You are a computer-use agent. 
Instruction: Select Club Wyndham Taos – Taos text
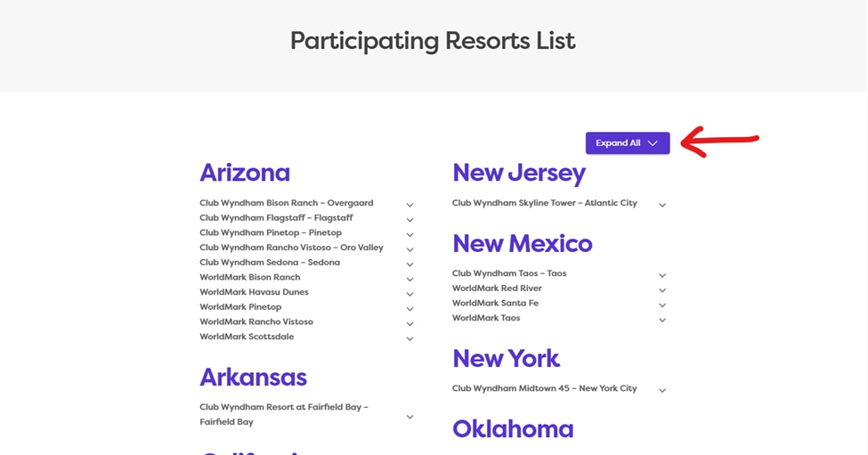tap(509, 272)
